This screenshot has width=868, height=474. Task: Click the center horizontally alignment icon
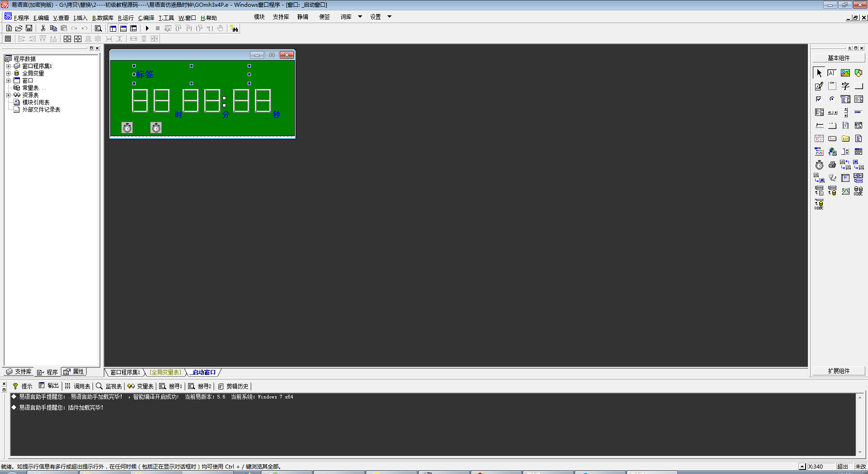(67, 39)
